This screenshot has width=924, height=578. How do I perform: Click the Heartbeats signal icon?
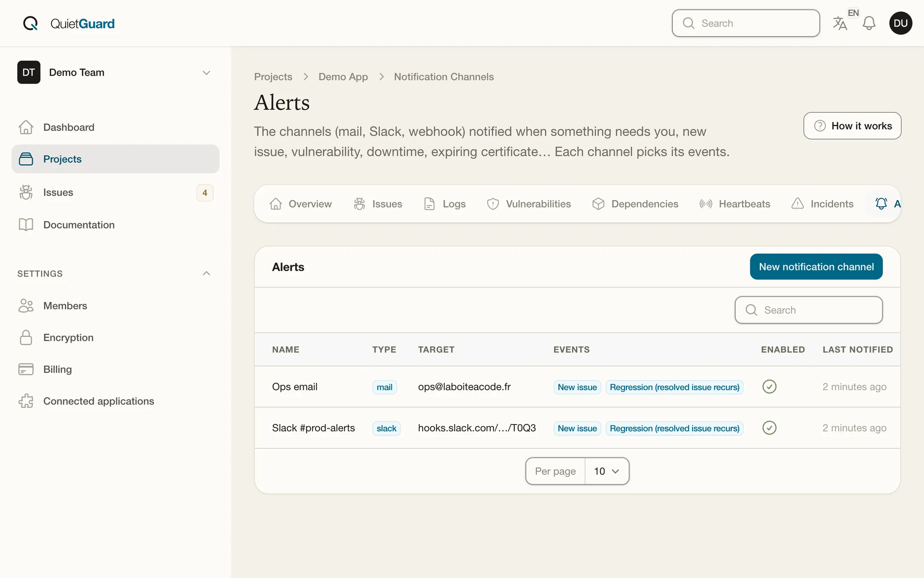pyautogui.click(x=706, y=204)
